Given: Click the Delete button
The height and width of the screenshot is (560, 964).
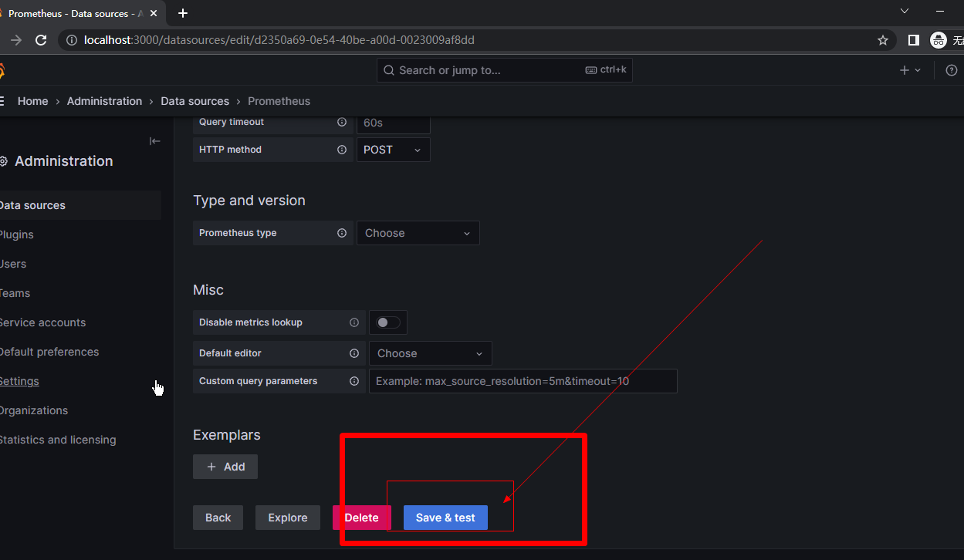Looking at the screenshot, I should coord(361,518).
